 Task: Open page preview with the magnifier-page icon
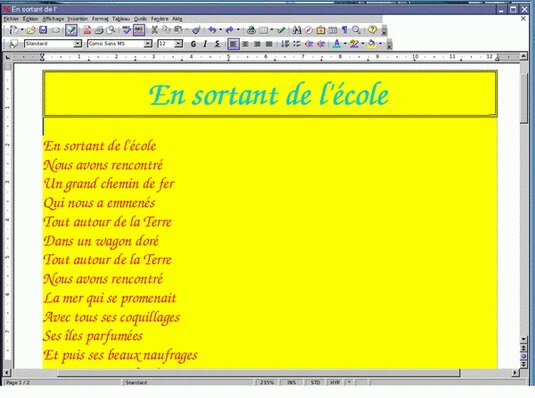(x=111, y=30)
